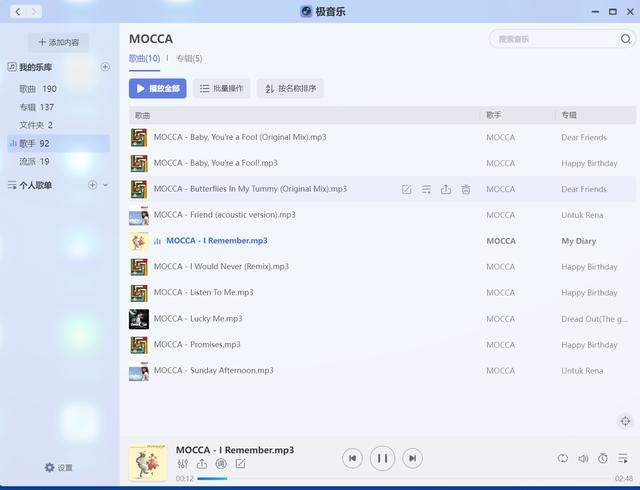Click the Play All button

[x=158, y=88]
